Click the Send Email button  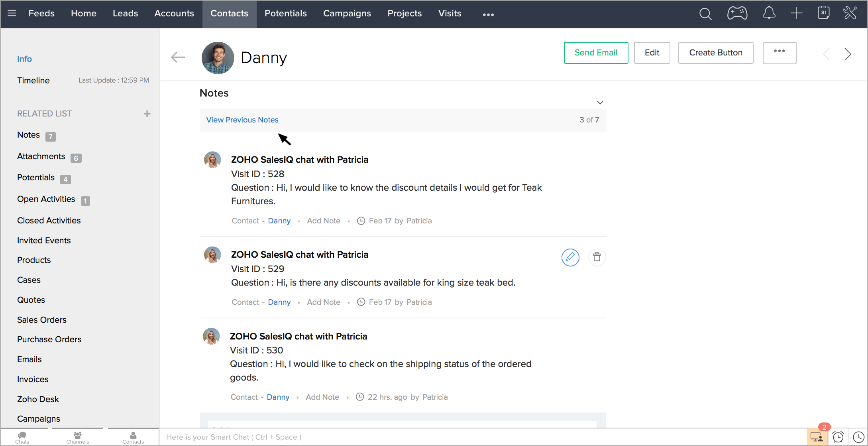(596, 53)
